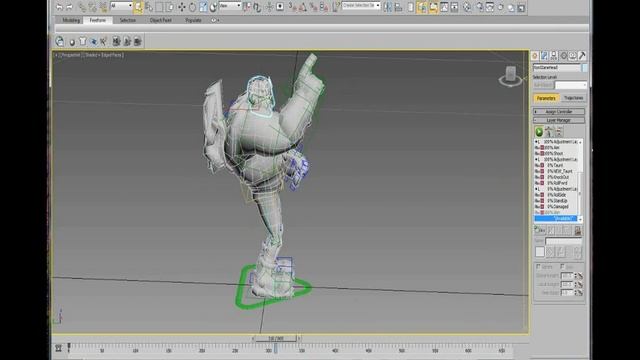Screen dimensions: 640x360
Task: Click the white shirt-shaped toolbar icon
Action: [83, 41]
